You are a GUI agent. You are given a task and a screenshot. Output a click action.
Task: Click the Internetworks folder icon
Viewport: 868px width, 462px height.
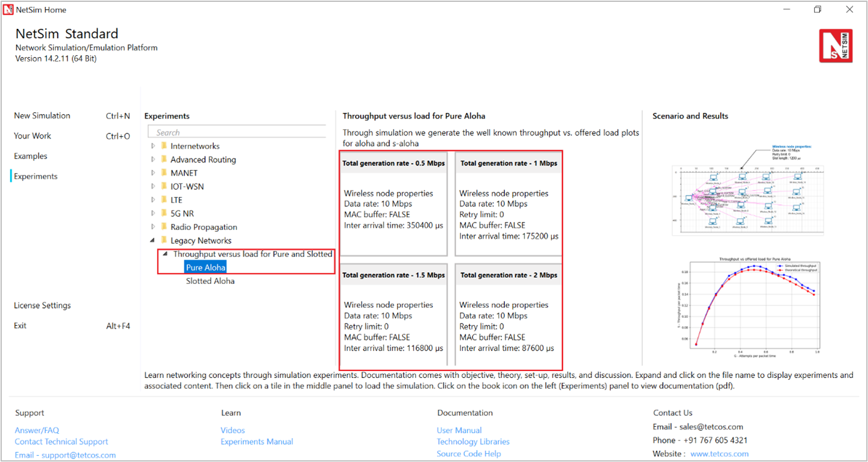click(x=164, y=146)
